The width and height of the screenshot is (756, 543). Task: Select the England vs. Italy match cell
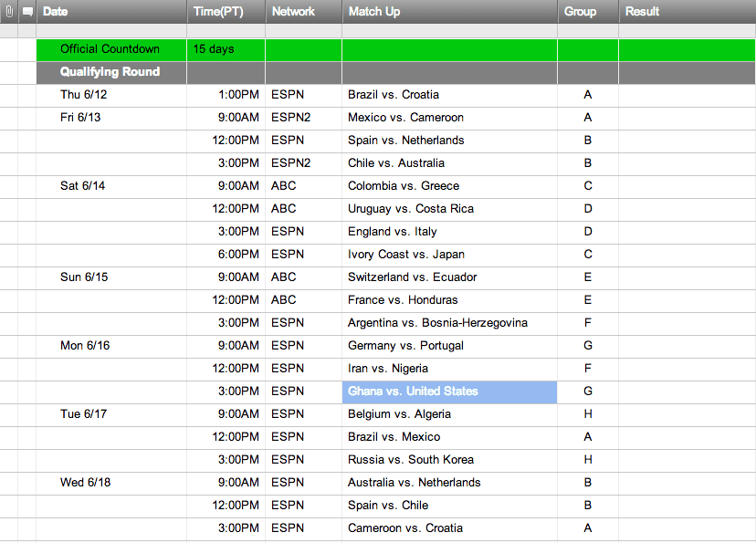[x=393, y=232]
